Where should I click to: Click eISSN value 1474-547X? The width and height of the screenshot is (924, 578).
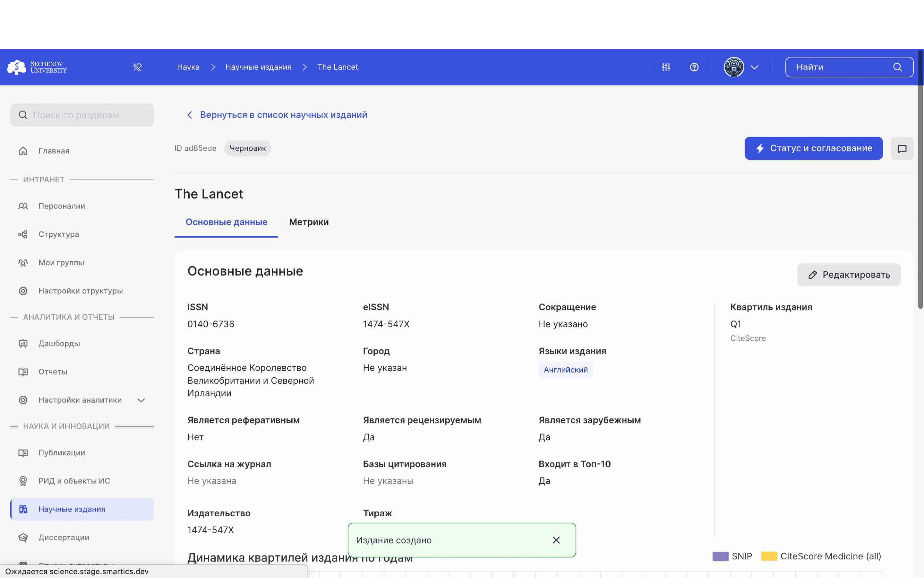click(x=386, y=324)
